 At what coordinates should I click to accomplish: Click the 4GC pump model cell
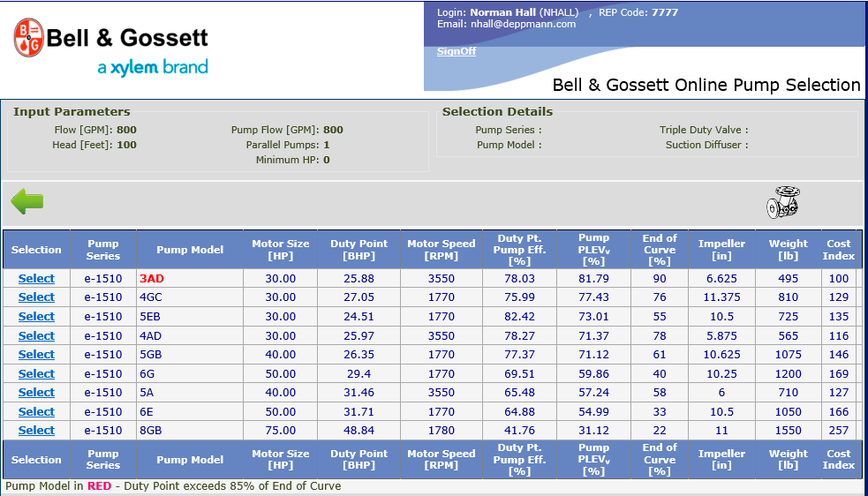click(x=189, y=297)
